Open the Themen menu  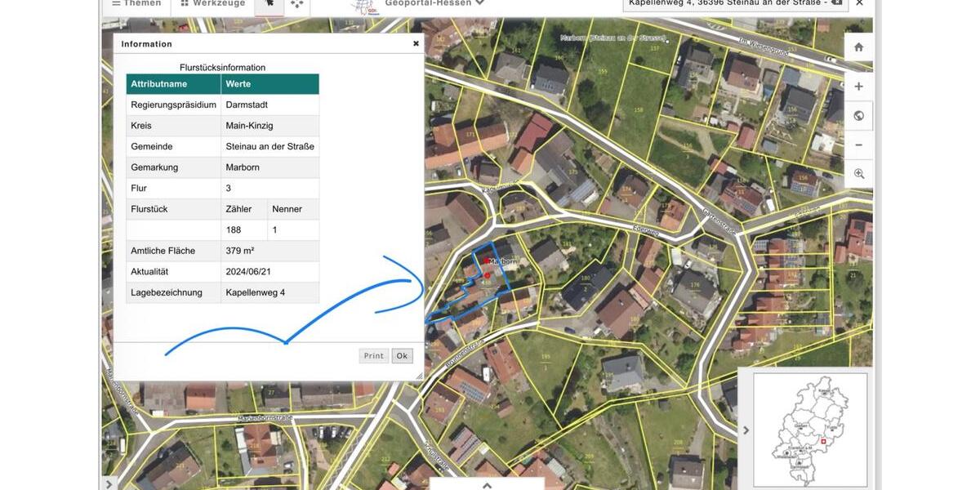(x=136, y=4)
